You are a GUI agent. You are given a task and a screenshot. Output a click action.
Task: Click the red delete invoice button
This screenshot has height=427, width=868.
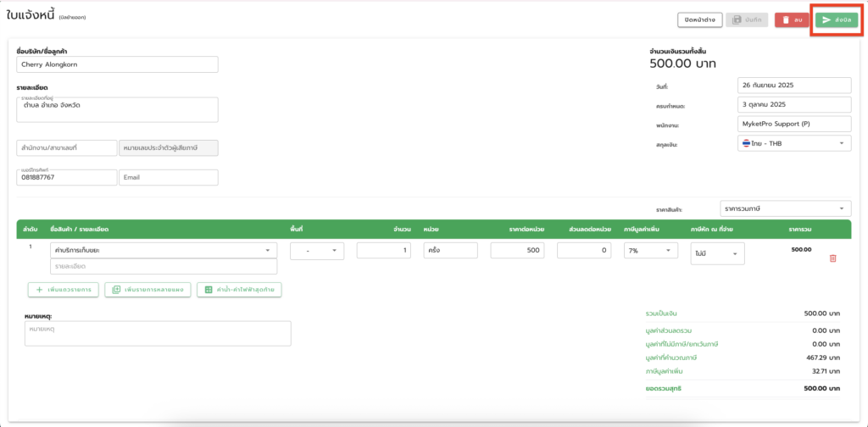(x=792, y=19)
